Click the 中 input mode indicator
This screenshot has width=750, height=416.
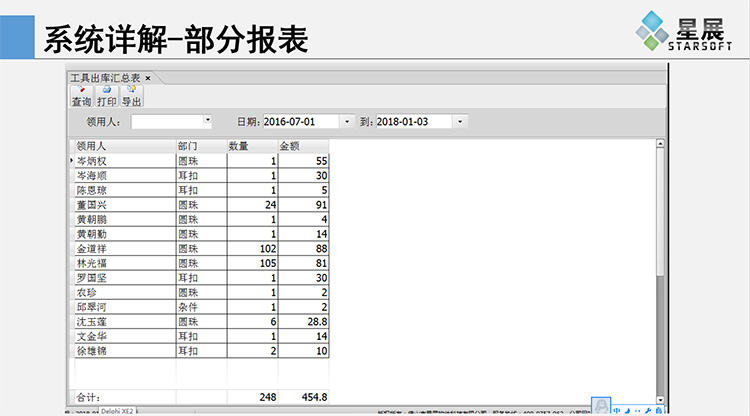(x=617, y=410)
